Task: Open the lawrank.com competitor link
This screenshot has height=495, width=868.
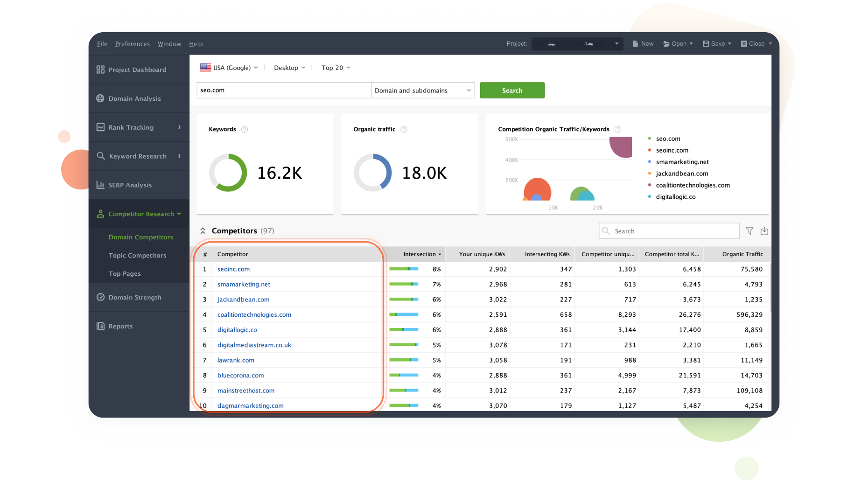Action: coord(236,360)
